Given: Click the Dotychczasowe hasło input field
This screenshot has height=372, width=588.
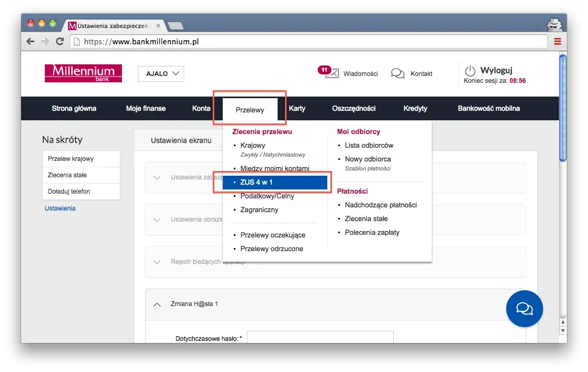Looking at the screenshot, I should tap(320, 338).
